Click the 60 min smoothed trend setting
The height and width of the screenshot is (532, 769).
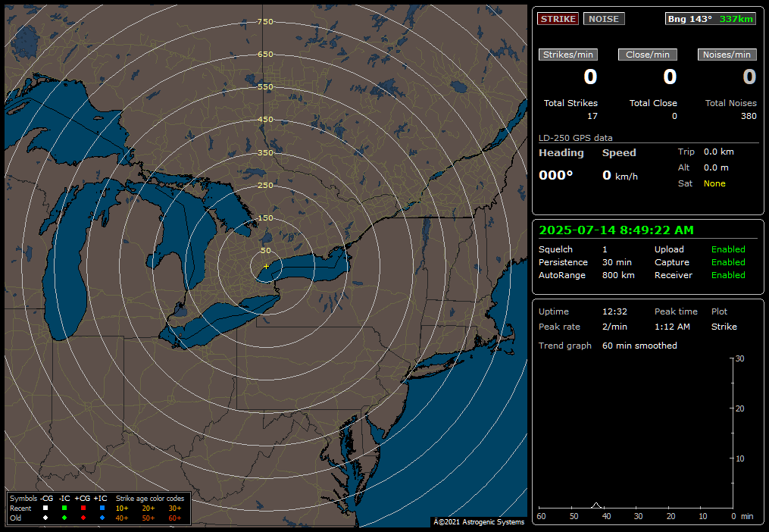click(639, 346)
